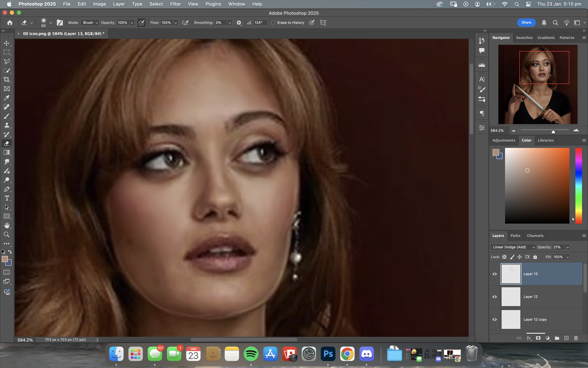Switch to the Channels tab
The height and width of the screenshot is (368, 588).
535,236
